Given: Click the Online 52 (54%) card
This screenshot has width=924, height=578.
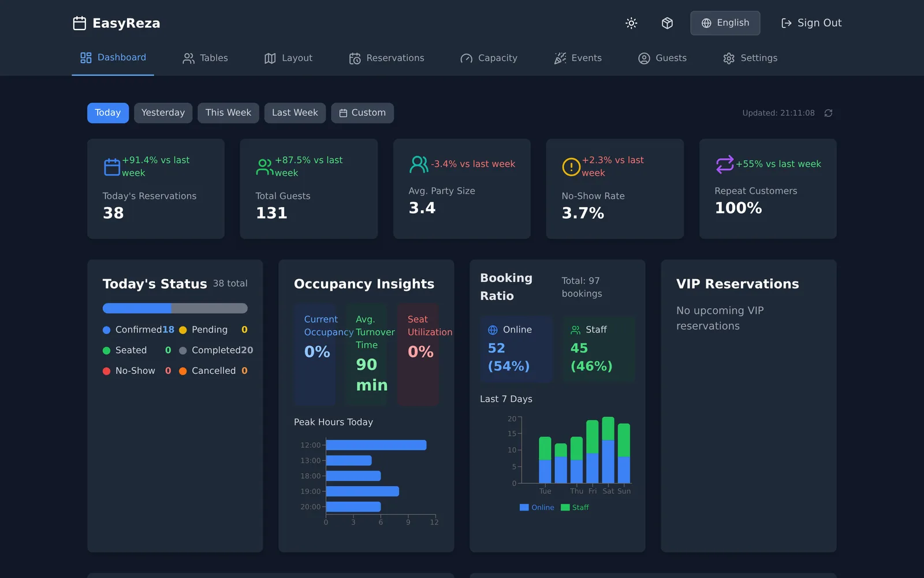Looking at the screenshot, I should (x=516, y=349).
